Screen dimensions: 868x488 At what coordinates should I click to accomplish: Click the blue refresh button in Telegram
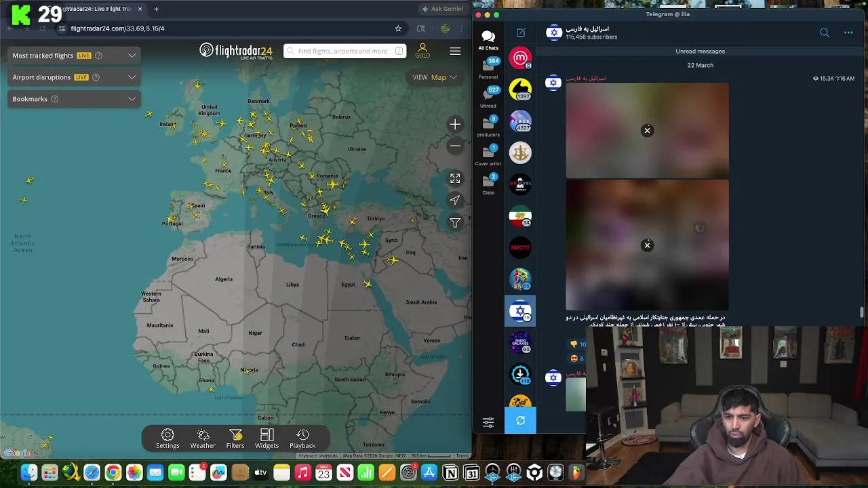520,421
